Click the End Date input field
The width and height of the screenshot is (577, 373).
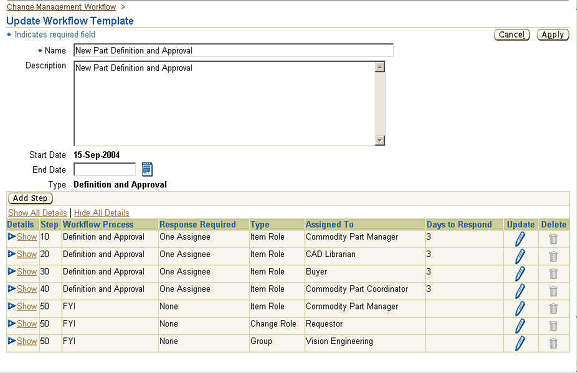pos(105,169)
